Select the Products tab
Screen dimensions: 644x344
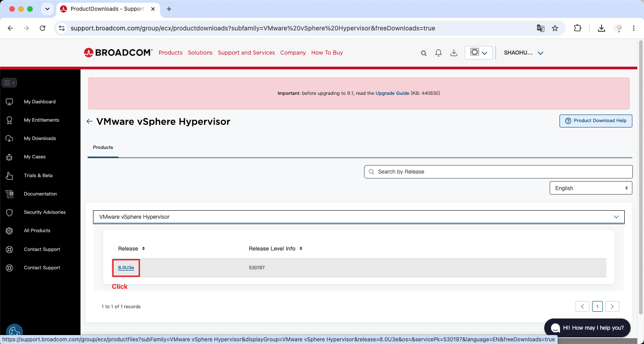pos(103,148)
